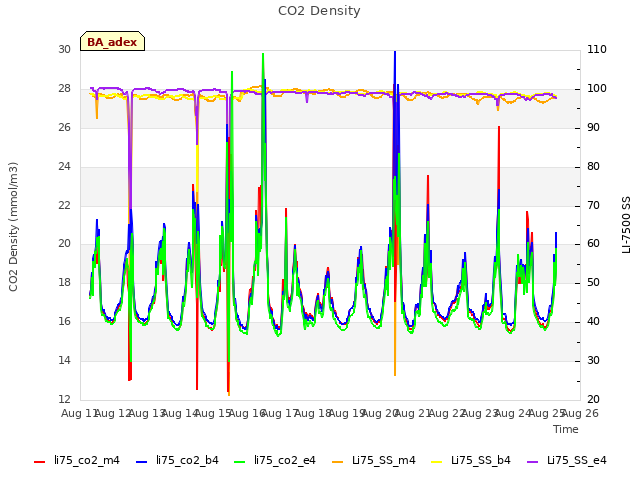The height and width of the screenshot is (480, 640).
Task: Click the 60 tick on right axis
Action: click(x=593, y=244)
